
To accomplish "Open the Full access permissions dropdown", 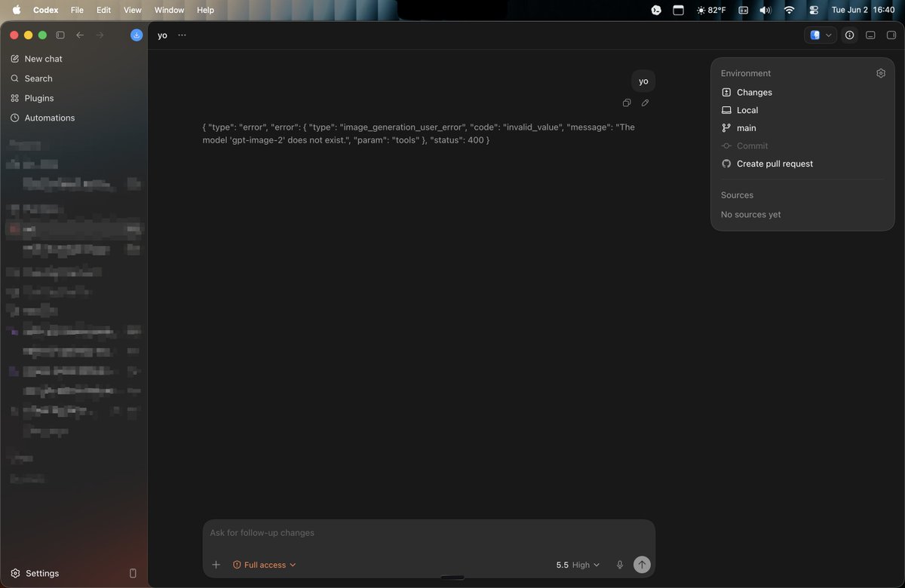I will [265, 565].
